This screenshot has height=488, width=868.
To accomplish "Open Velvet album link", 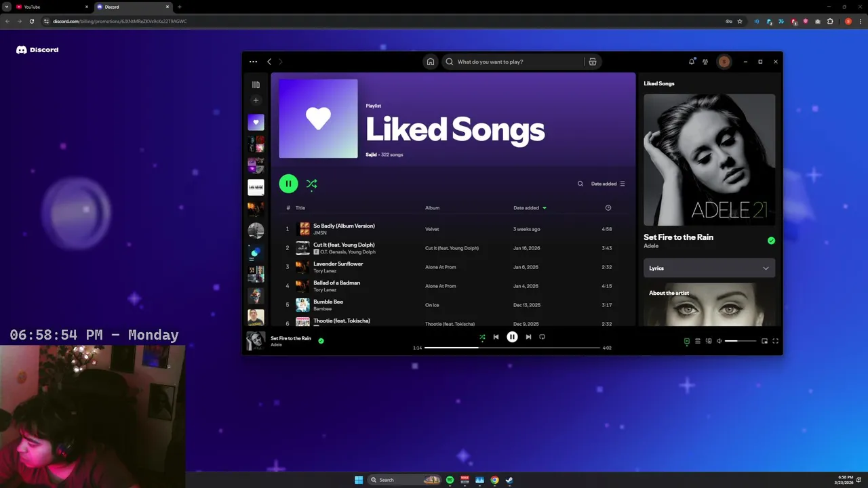I will click(432, 229).
